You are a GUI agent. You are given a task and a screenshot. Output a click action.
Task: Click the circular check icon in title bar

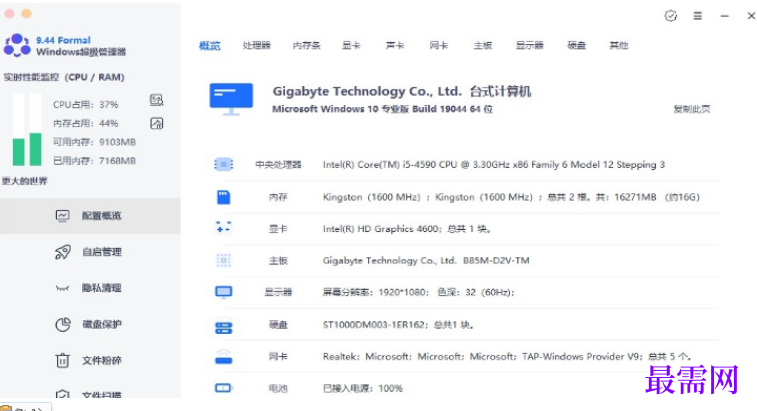671,16
